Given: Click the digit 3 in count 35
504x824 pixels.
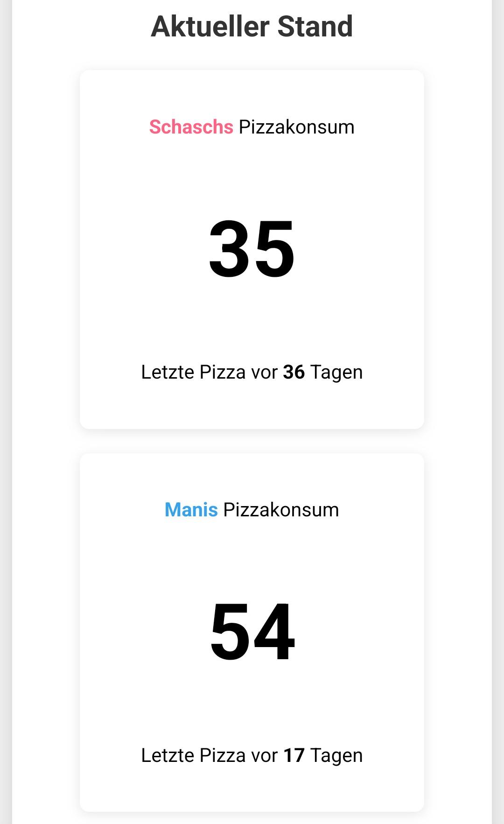Looking at the screenshot, I should (229, 249).
